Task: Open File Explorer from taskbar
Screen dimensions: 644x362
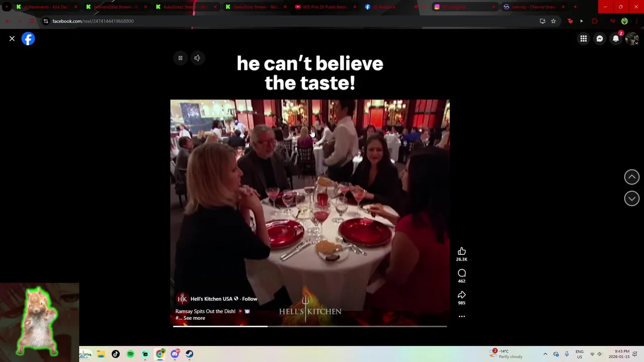Action: click(101, 354)
